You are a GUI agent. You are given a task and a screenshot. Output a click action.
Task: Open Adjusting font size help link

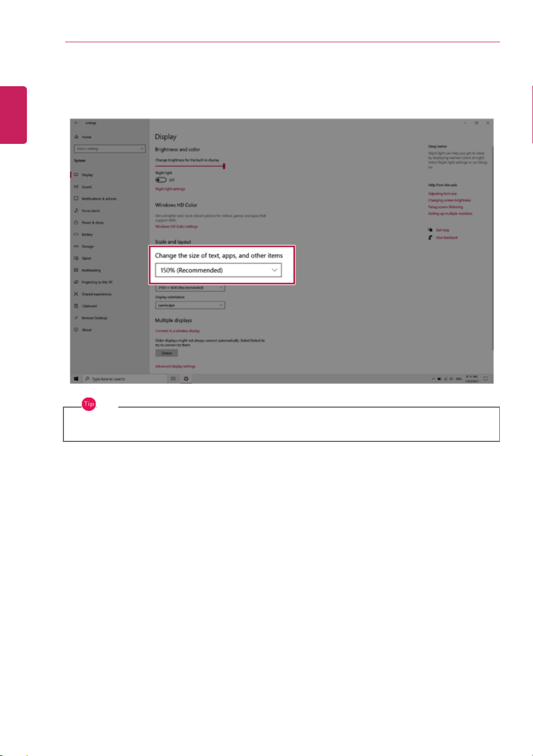[x=443, y=194]
